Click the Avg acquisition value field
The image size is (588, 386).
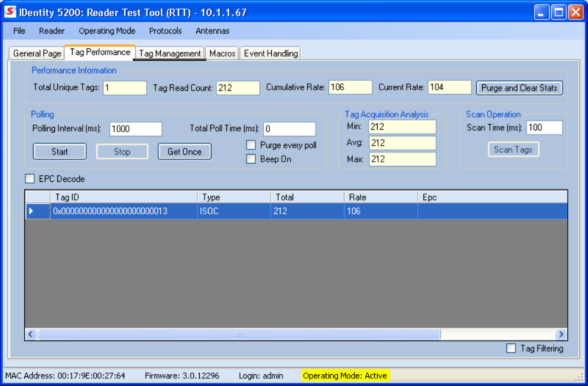[x=402, y=143]
